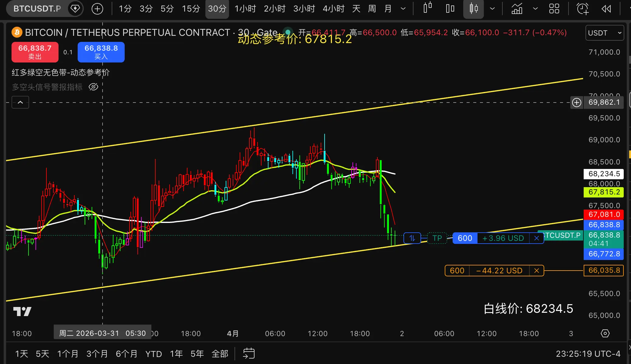The height and width of the screenshot is (364, 631).
Task: Click the add symbol plus icon
Action: click(x=97, y=9)
